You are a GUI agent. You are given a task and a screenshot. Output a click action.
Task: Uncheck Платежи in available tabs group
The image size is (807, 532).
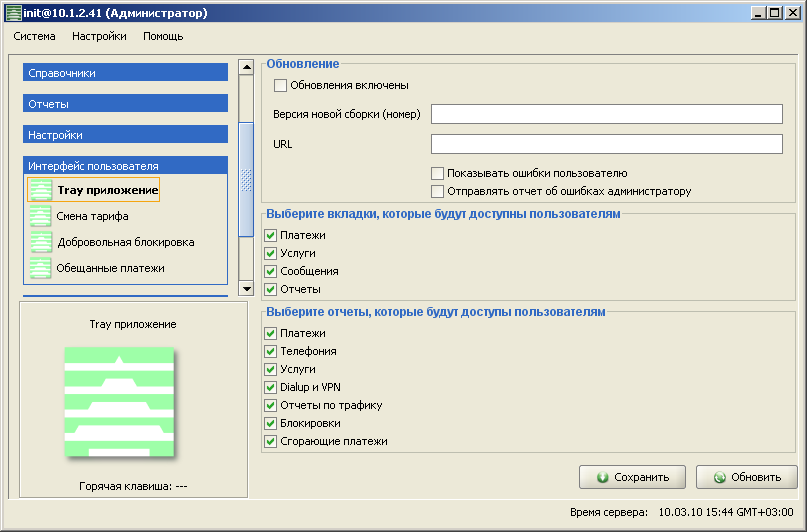coord(270,236)
